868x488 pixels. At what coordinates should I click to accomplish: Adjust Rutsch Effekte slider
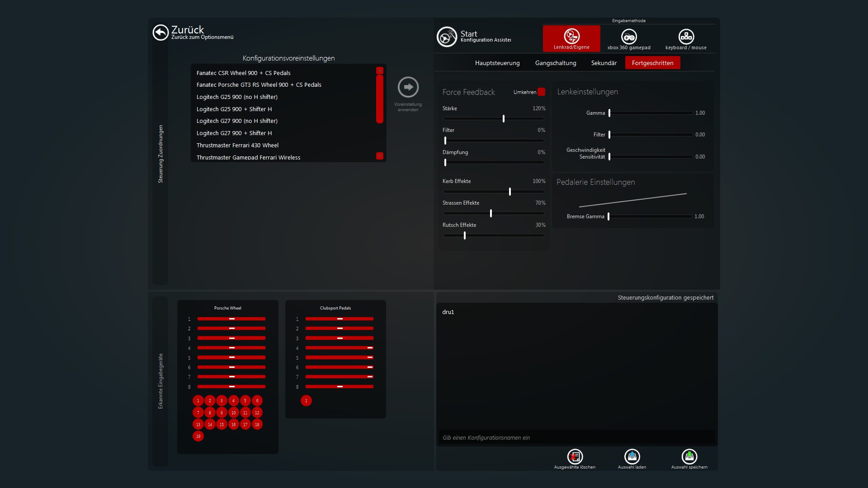coord(494,235)
